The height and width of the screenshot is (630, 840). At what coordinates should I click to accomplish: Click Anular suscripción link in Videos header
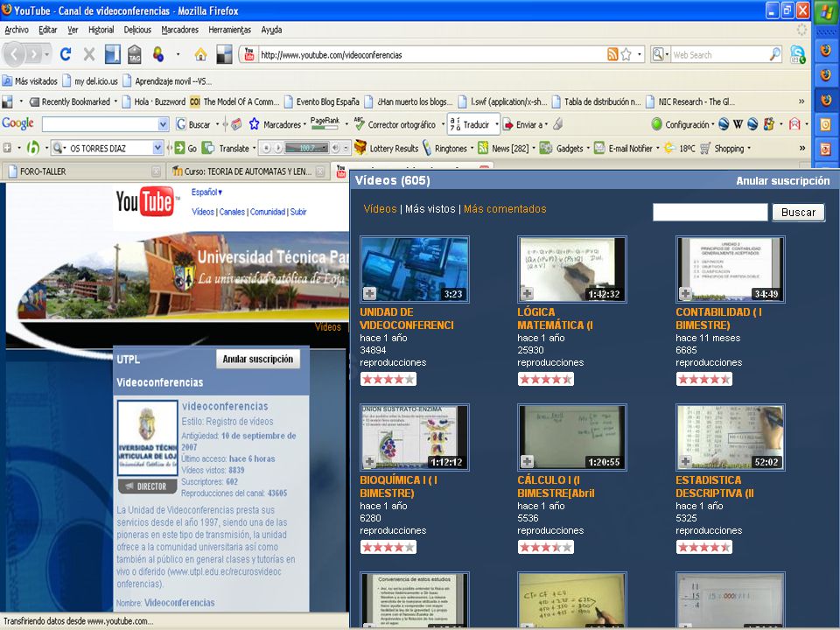coord(782,181)
